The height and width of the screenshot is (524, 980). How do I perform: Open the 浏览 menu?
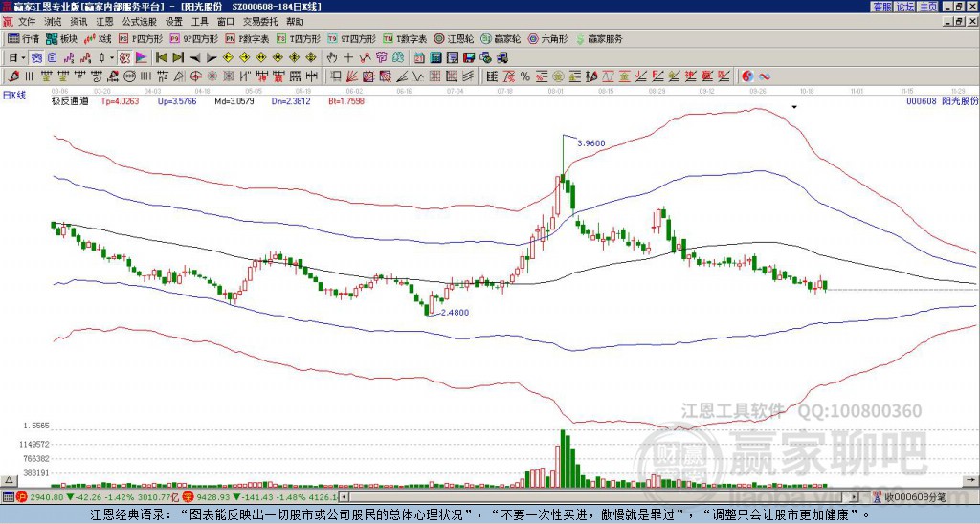53,22
